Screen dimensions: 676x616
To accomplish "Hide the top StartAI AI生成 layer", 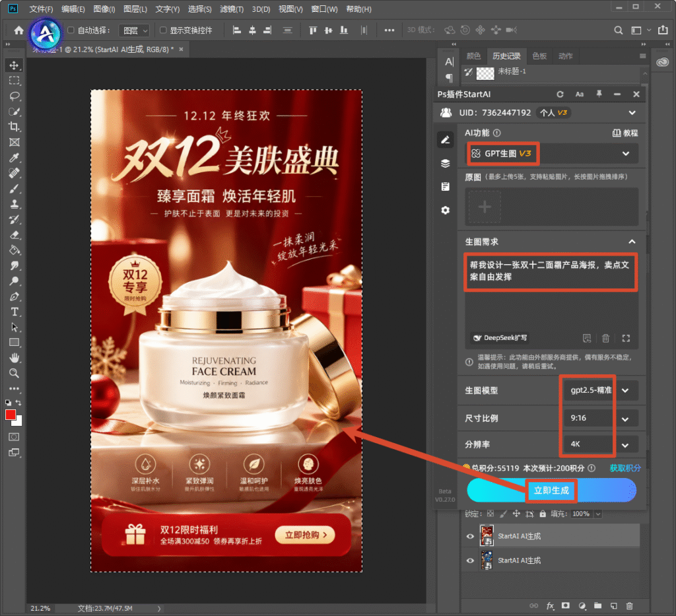I will pos(470,536).
